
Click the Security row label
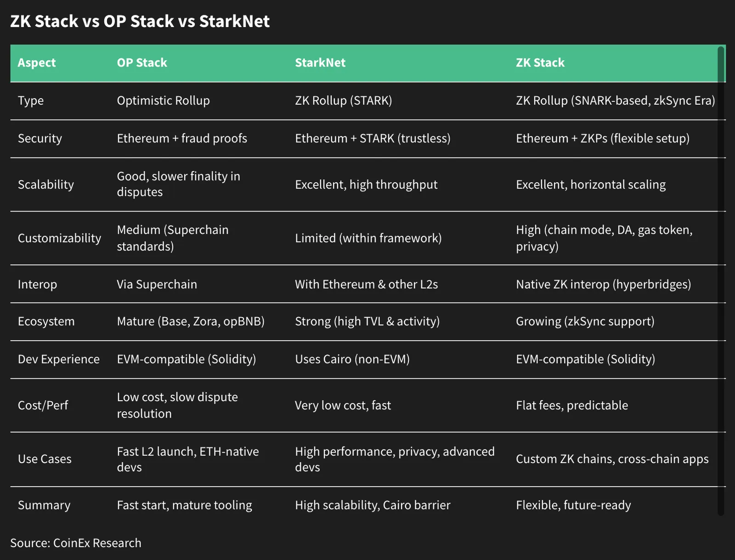click(x=40, y=138)
